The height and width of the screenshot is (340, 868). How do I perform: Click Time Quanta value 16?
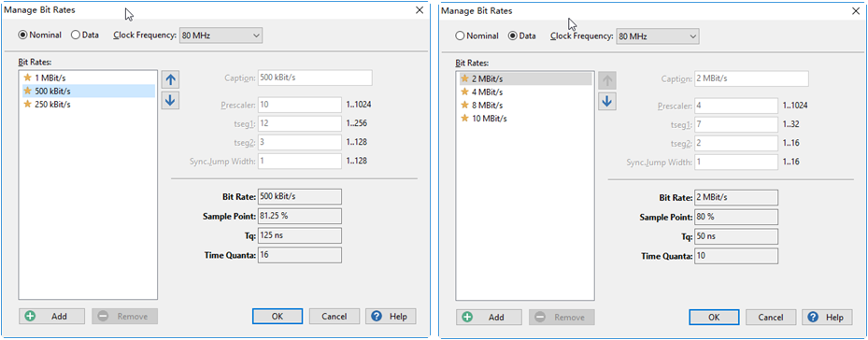tap(300, 255)
